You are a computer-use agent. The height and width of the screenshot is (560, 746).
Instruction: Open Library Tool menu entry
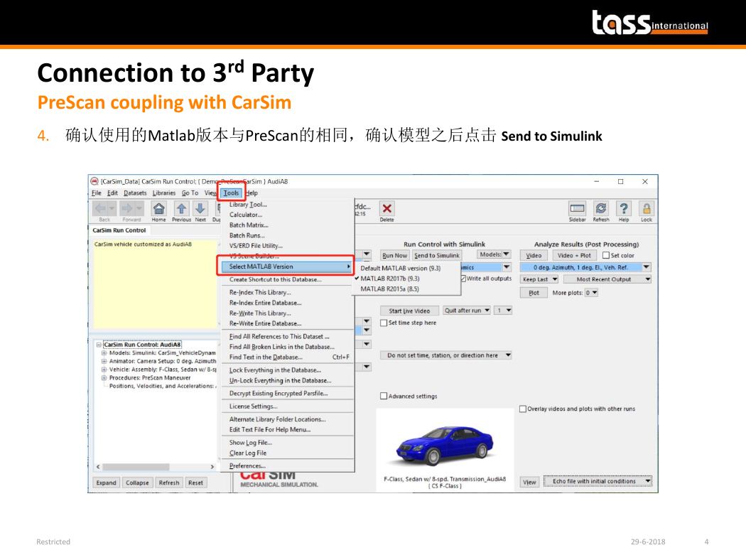[248, 205]
